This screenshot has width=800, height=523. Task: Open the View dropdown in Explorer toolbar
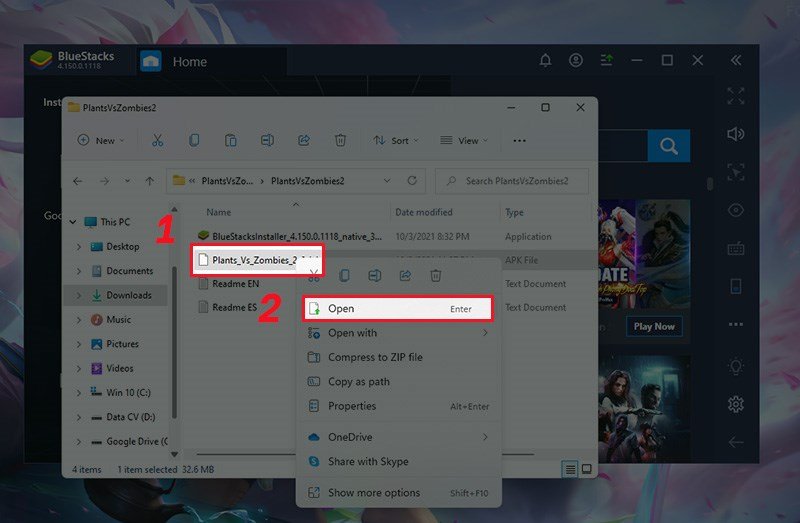click(x=463, y=141)
